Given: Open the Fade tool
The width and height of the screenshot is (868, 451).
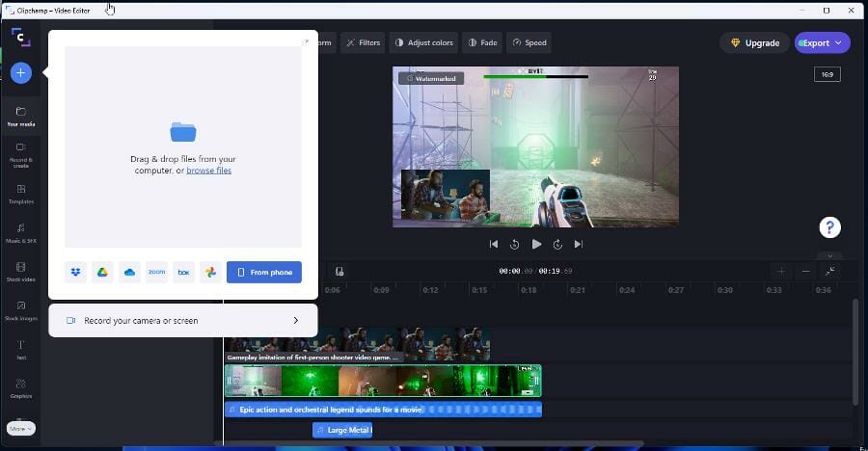Looking at the screenshot, I should tap(482, 42).
